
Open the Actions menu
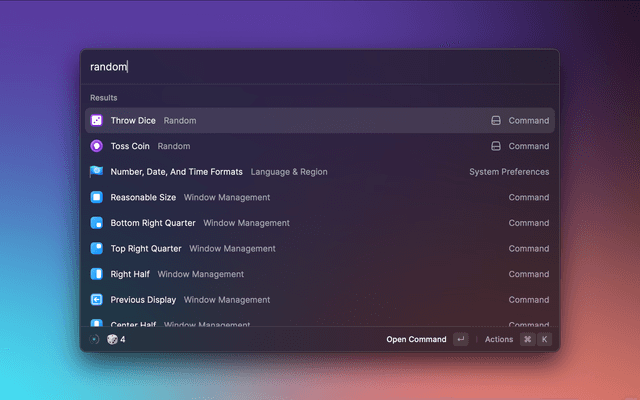[499, 339]
